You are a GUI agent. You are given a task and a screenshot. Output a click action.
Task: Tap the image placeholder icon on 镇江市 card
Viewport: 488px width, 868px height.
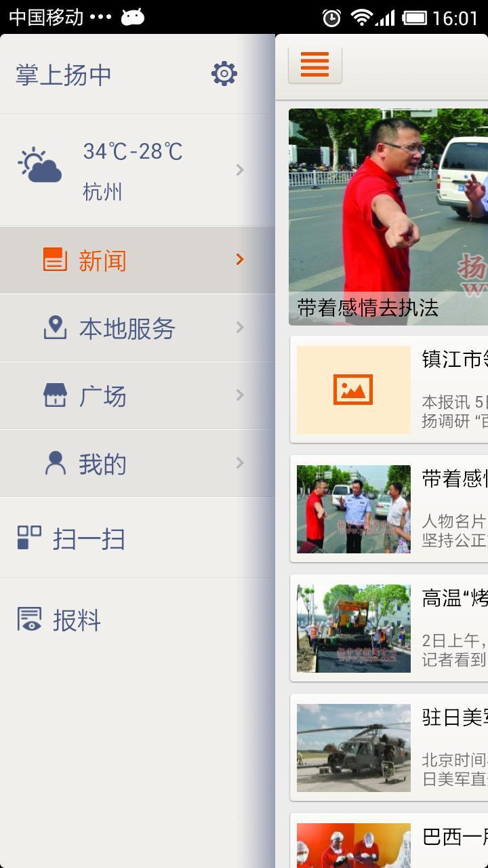[x=353, y=390]
